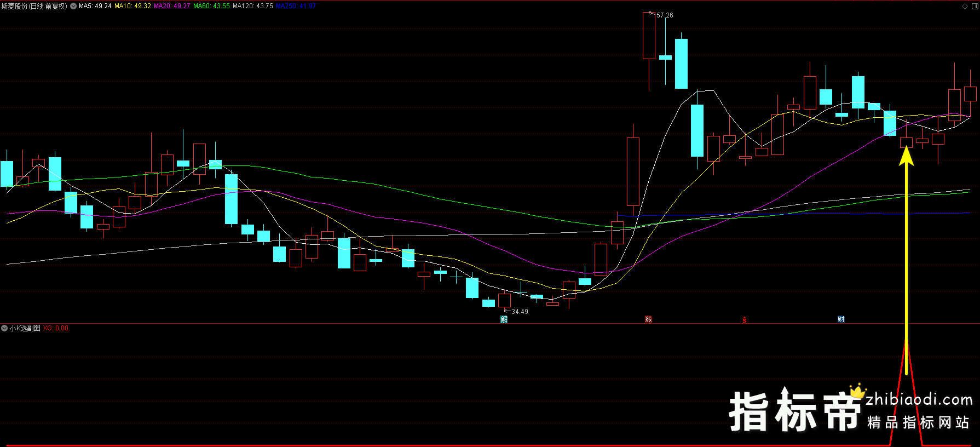This screenshot has height=447, width=980.
Task: Select the green MA60: 43.55 label
Action: (211, 6)
